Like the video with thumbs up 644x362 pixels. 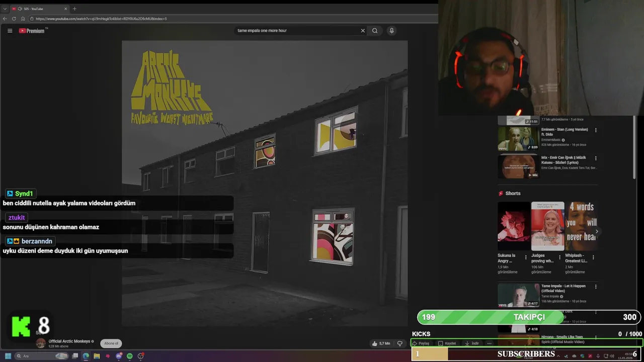(x=381, y=343)
